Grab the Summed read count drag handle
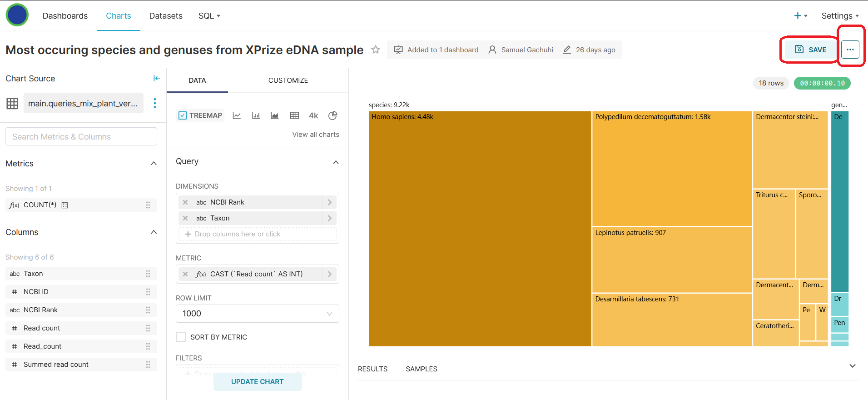 (148, 365)
